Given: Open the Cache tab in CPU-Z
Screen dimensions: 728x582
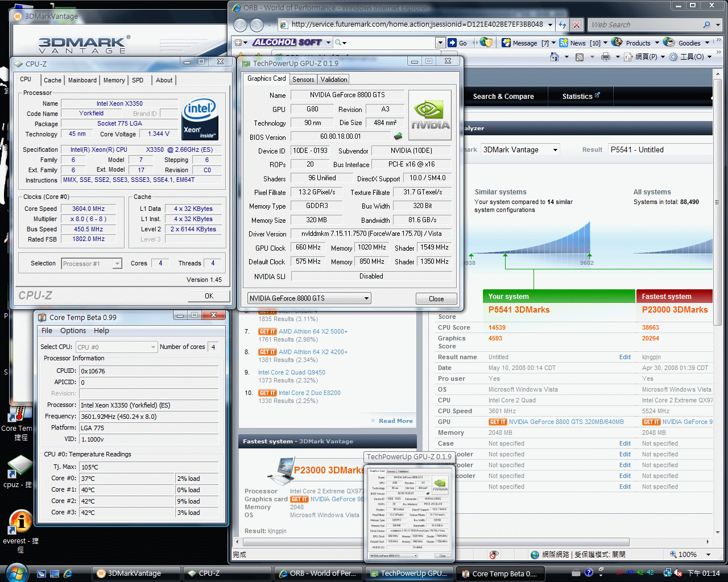Looking at the screenshot, I should click(52, 80).
